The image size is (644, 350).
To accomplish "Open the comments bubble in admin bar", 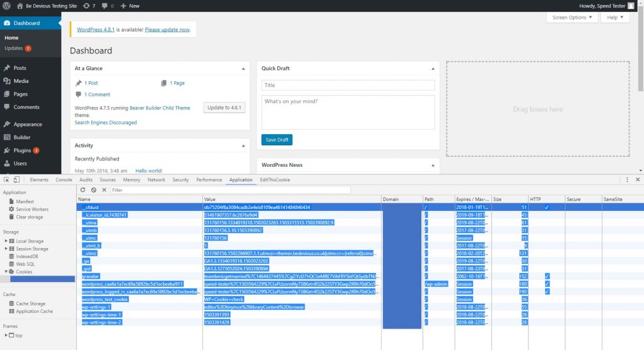I will [x=108, y=6].
